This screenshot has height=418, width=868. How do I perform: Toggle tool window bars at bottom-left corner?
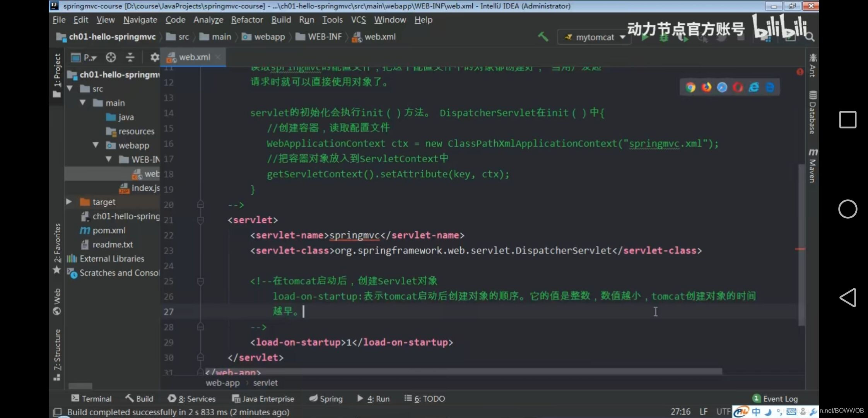(57, 412)
